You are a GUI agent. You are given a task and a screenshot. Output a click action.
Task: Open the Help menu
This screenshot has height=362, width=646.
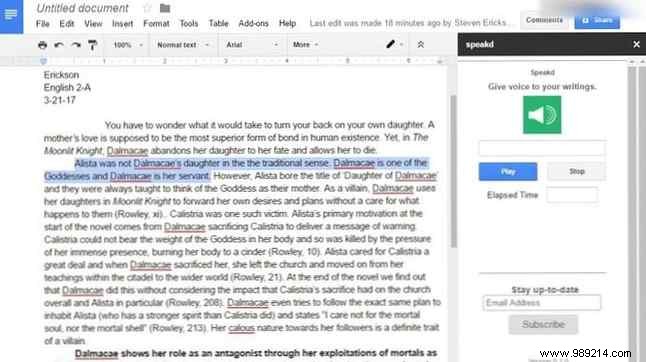(287, 23)
